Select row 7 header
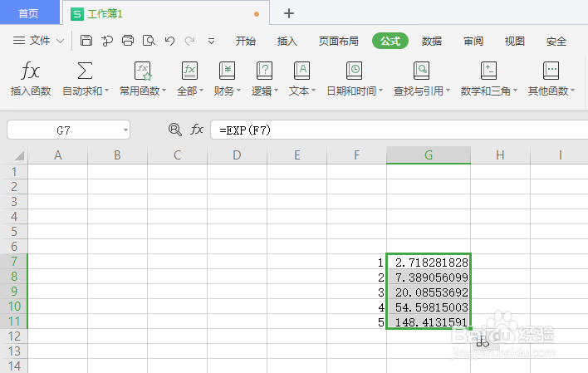Image resolution: width=588 pixels, height=373 pixels. click(14, 261)
